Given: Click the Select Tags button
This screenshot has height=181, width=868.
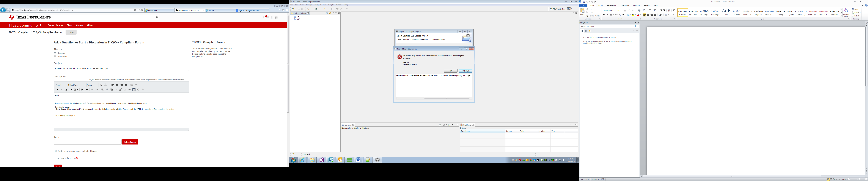Looking at the screenshot, I should (x=130, y=142).
